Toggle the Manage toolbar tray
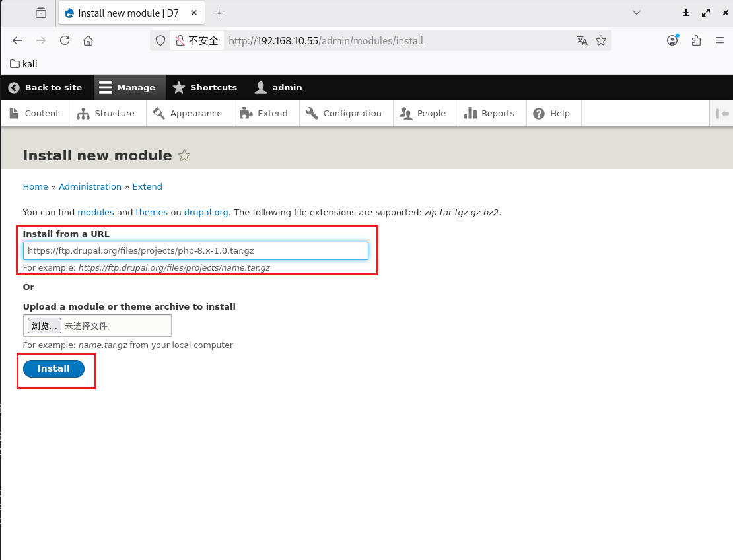Viewport: 733px width, 560px height. [128, 87]
